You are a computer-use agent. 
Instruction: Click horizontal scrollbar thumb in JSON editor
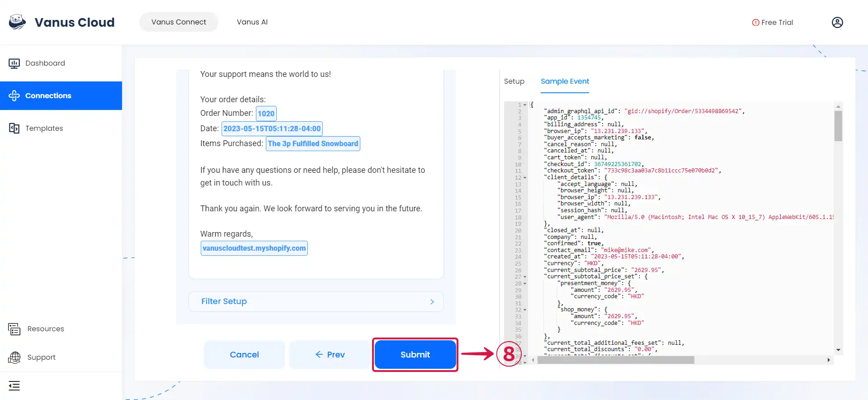pos(616,360)
